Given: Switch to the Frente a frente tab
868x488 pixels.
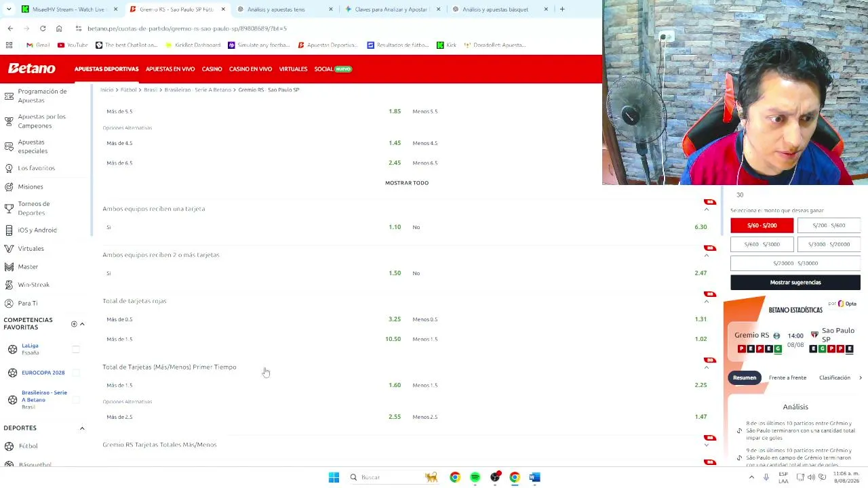Looking at the screenshot, I should [787, 378].
